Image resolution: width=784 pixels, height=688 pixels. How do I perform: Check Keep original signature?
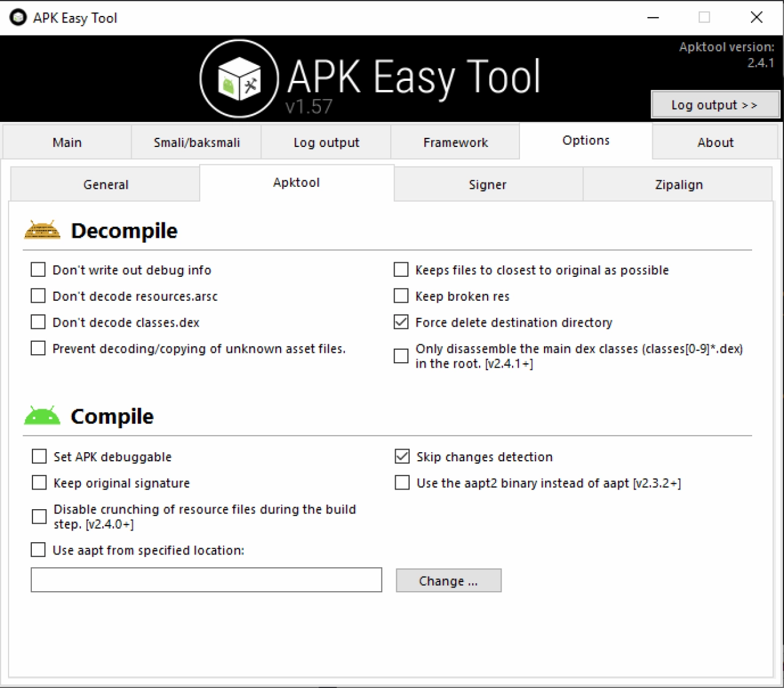pos(39,483)
